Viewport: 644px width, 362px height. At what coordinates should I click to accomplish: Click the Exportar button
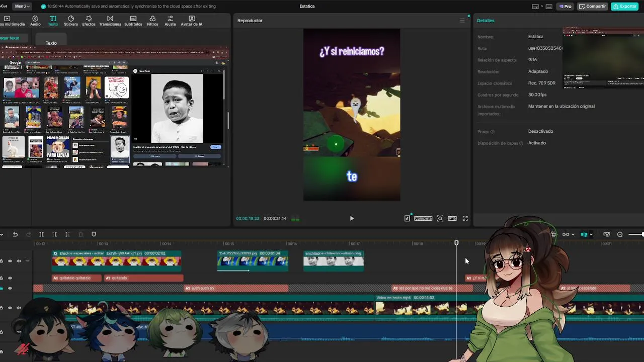click(624, 7)
